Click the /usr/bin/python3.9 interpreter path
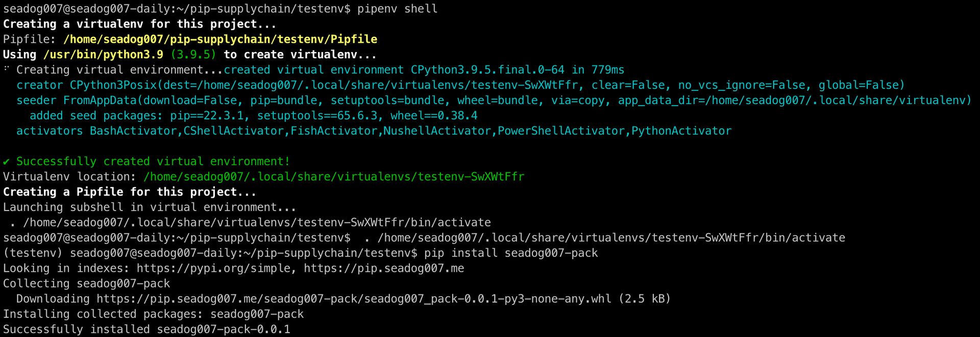The image size is (980, 337). coord(104,55)
